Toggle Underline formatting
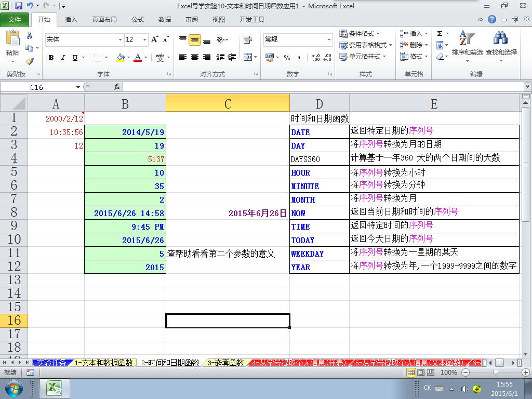Viewport: 532px width, 399px height. point(75,58)
